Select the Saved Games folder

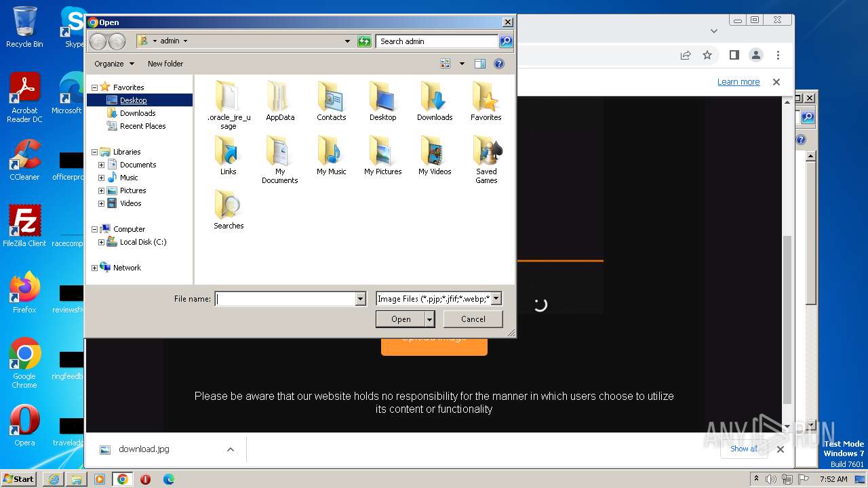pos(486,160)
